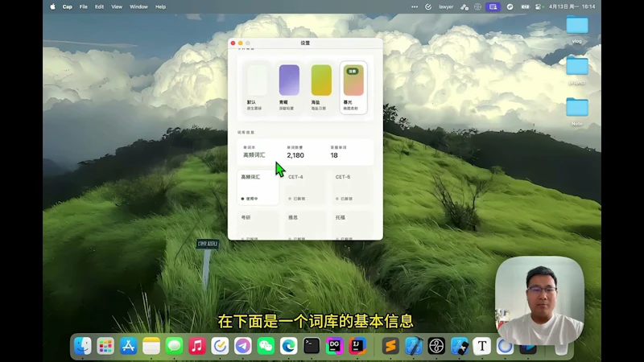Open the Control Center icon
This screenshot has height=362, width=644.
point(538,6)
